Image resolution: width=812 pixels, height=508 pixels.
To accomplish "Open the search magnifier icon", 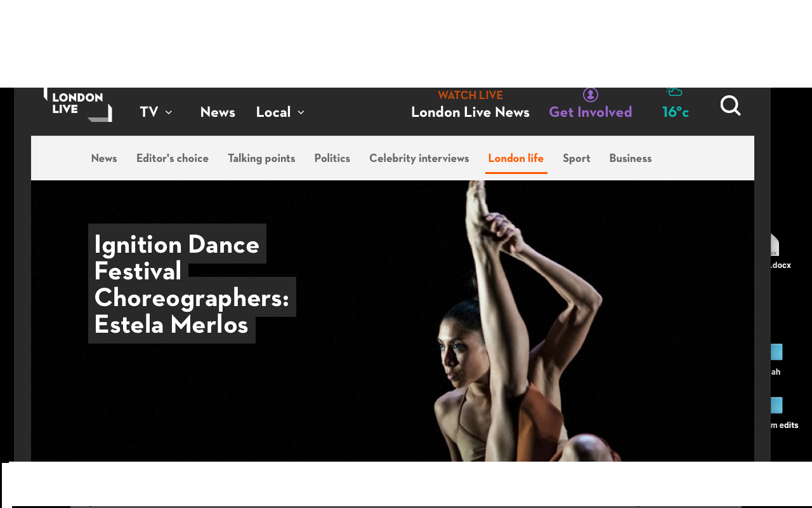I will [730, 105].
